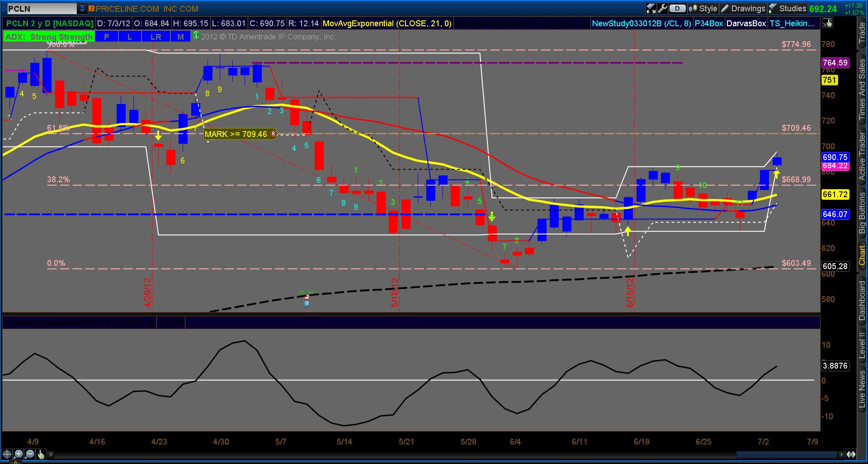Select the Chart side tab
This screenshot has height=464, width=868.
[x=862, y=256]
